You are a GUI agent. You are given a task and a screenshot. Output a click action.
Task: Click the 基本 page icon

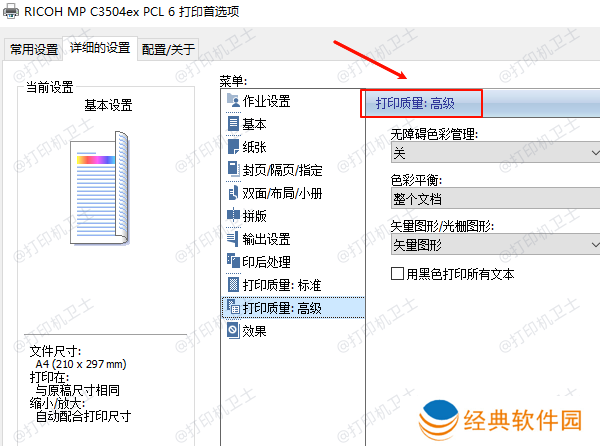pyautogui.click(x=233, y=124)
